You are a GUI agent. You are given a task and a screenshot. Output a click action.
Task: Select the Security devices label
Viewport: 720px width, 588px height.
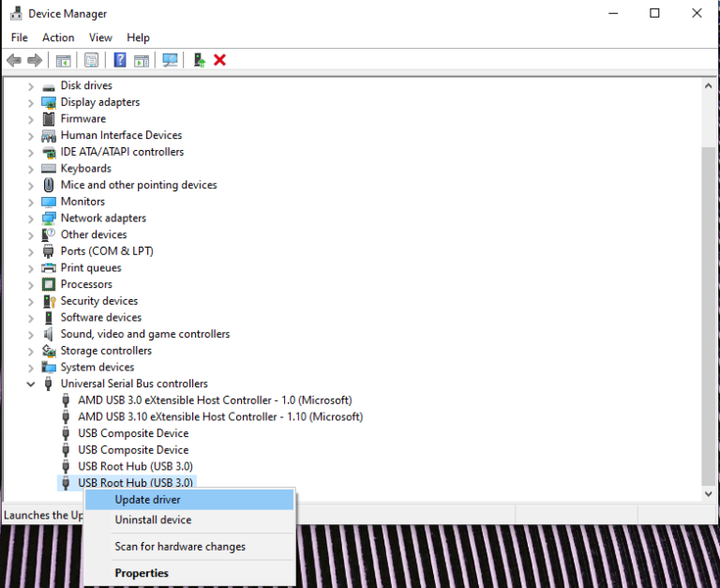click(x=99, y=300)
